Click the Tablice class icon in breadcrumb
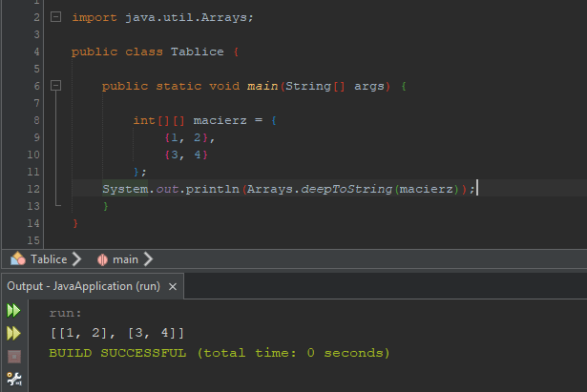 17,258
